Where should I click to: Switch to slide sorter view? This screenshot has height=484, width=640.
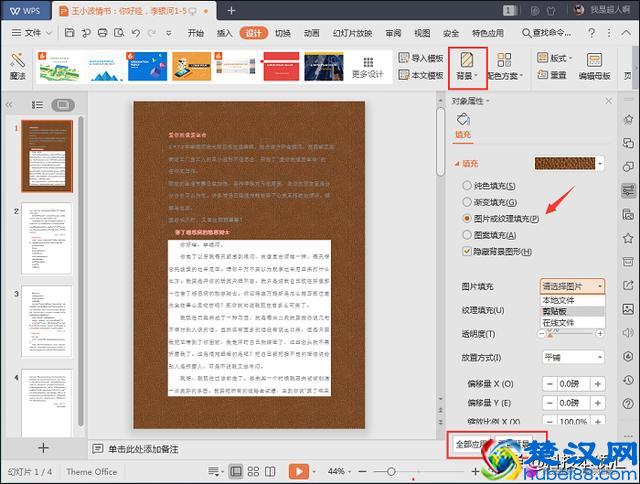pyautogui.click(x=253, y=472)
